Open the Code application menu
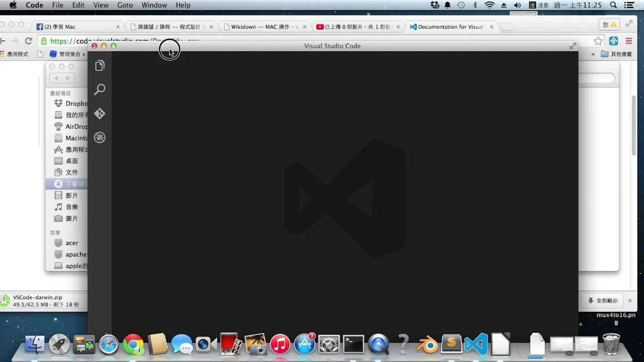Viewport: 644px width, 362px height. click(34, 5)
